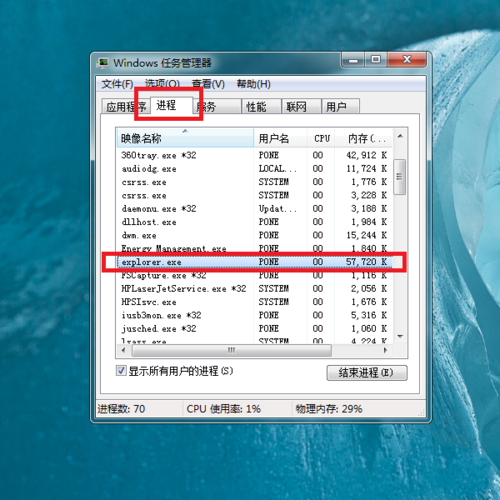Minimize the Task Manager window
Screen dimensions: 500x500
click(x=353, y=60)
